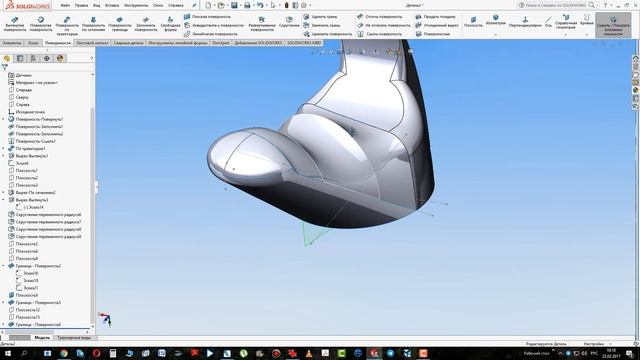Open the PropertyManager tab icon
640x360 pixels.
pyautogui.click(x=20, y=58)
